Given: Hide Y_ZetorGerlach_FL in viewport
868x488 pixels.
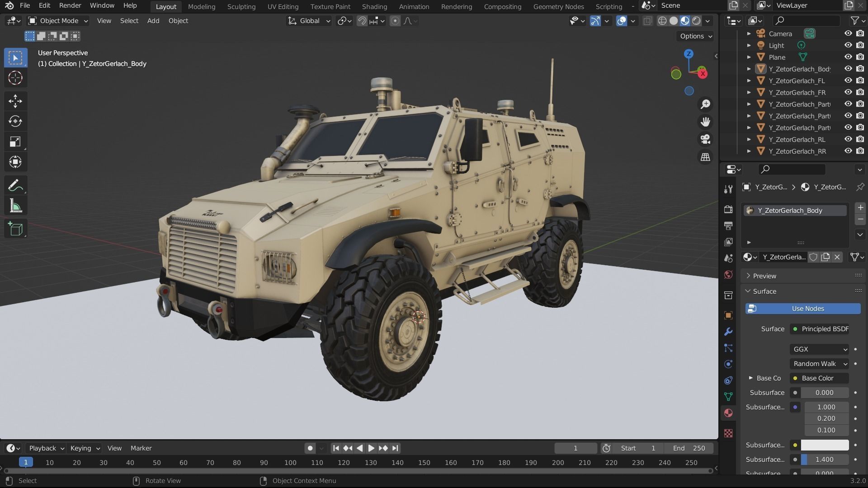Looking at the screenshot, I should (848, 80).
